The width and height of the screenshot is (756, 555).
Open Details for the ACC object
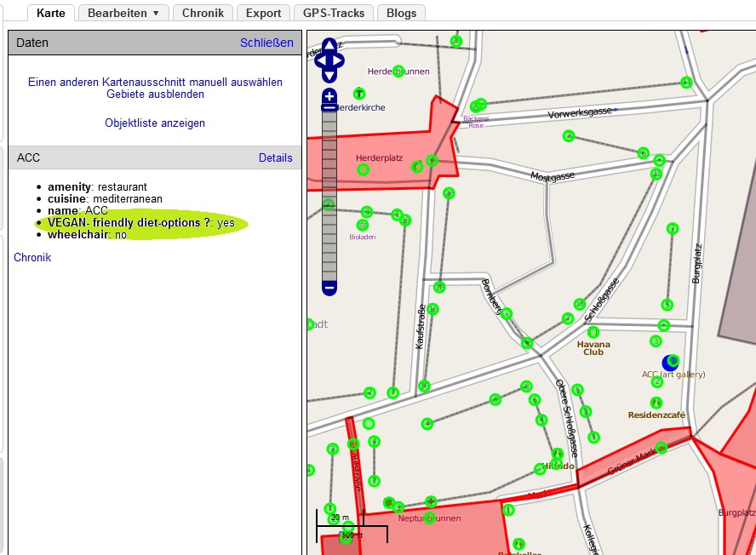click(275, 157)
